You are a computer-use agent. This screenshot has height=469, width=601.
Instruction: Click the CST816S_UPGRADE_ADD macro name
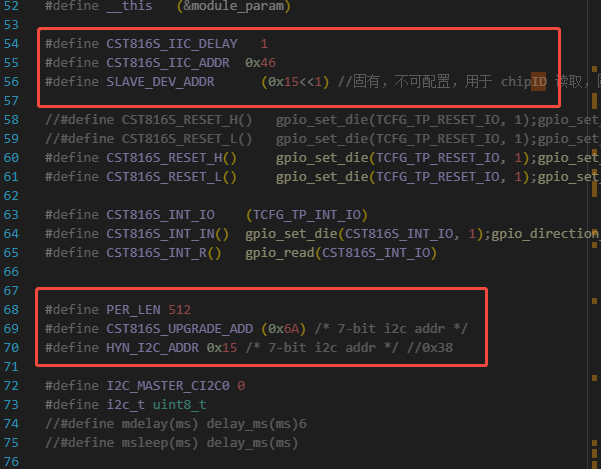pos(180,329)
